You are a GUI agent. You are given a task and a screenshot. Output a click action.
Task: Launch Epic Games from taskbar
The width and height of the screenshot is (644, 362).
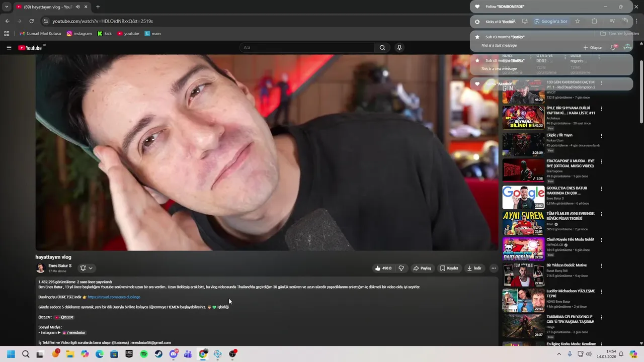129,354
